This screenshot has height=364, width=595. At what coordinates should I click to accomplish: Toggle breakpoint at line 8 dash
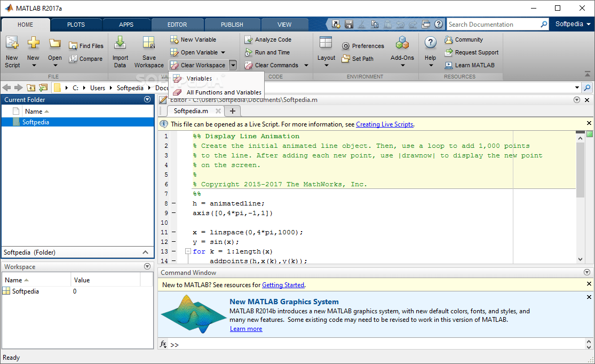174,203
